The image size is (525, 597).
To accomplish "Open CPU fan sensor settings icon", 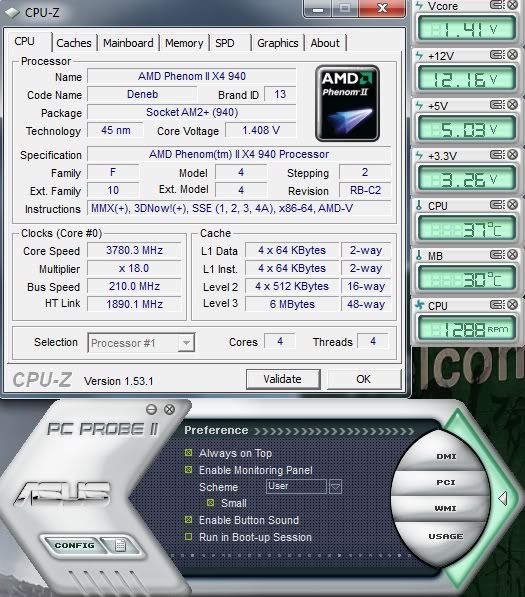I will point(497,305).
